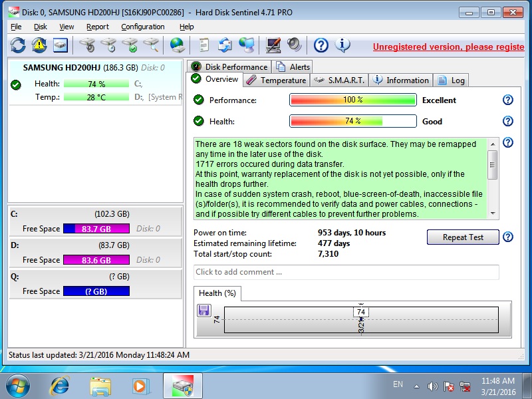The width and height of the screenshot is (532, 399).
Task: Click the green check icon beside Performance label
Action: tap(198, 100)
